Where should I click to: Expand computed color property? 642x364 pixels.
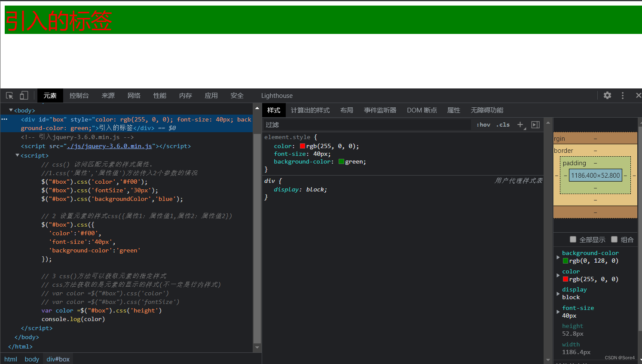pos(558,276)
